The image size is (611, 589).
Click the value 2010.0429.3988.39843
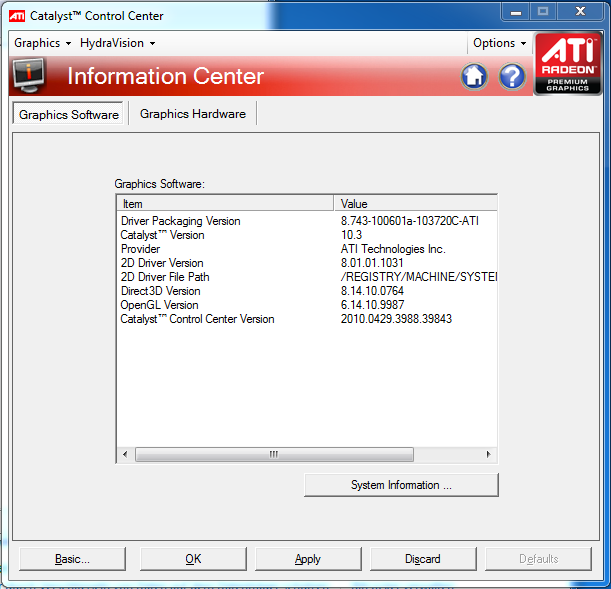tap(396, 319)
